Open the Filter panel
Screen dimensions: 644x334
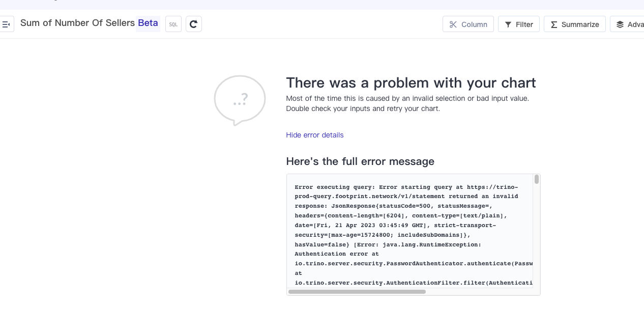point(519,24)
